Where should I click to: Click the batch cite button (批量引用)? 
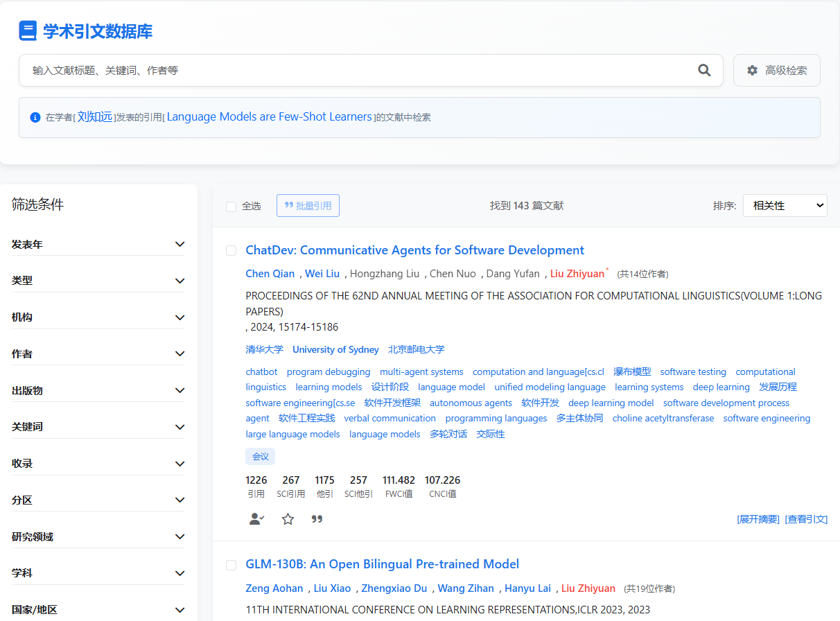(308, 205)
